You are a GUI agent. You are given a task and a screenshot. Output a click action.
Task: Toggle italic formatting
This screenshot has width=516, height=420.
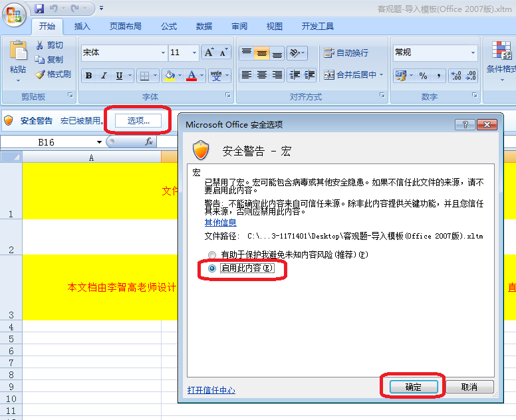[x=104, y=76]
